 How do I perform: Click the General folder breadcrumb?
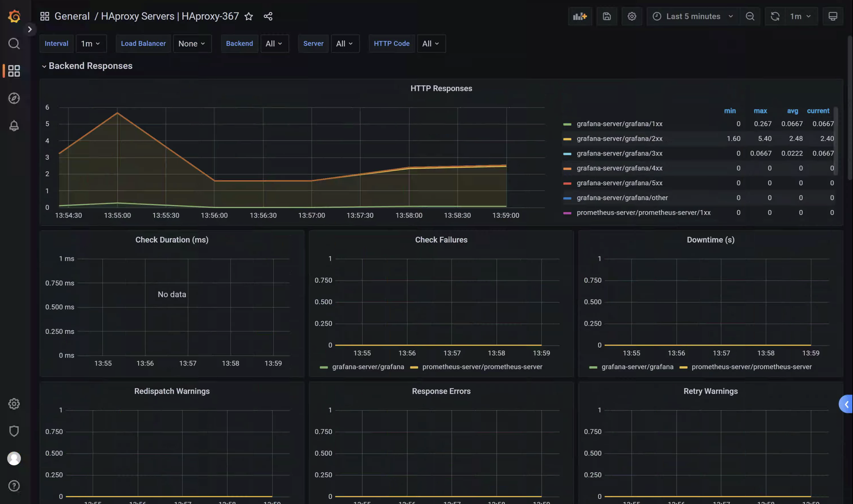(72, 16)
